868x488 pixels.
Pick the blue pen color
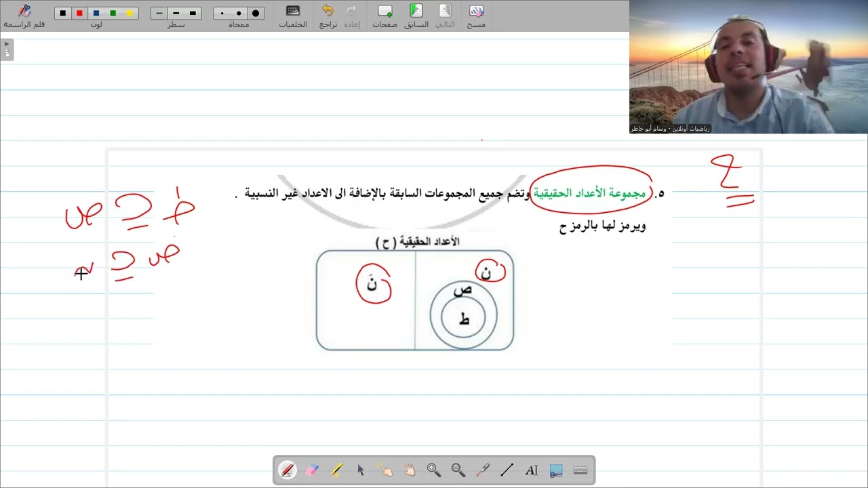96,13
